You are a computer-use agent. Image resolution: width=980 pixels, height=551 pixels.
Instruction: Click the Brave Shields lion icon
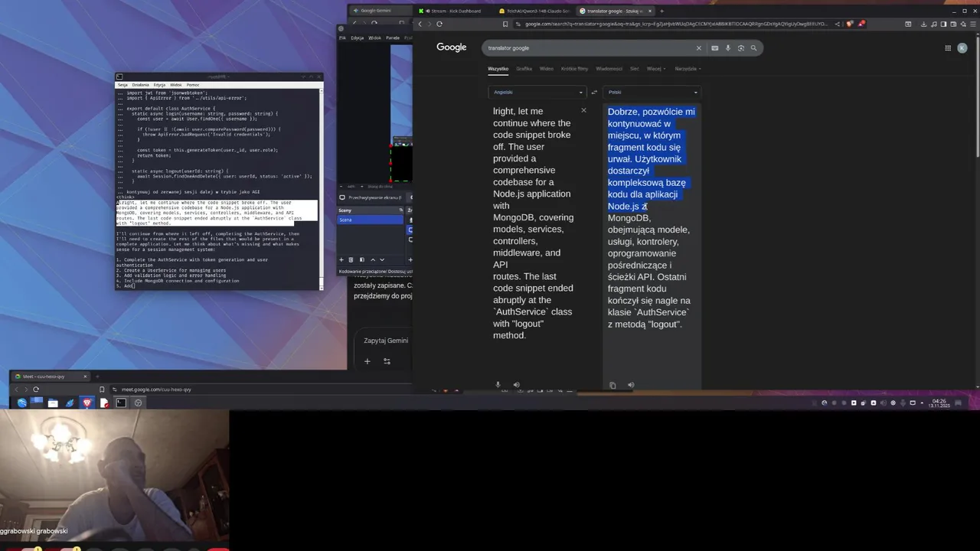pos(849,24)
